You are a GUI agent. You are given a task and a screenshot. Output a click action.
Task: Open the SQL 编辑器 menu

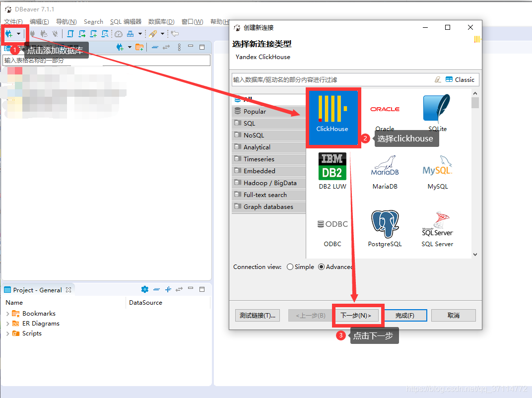pos(126,22)
